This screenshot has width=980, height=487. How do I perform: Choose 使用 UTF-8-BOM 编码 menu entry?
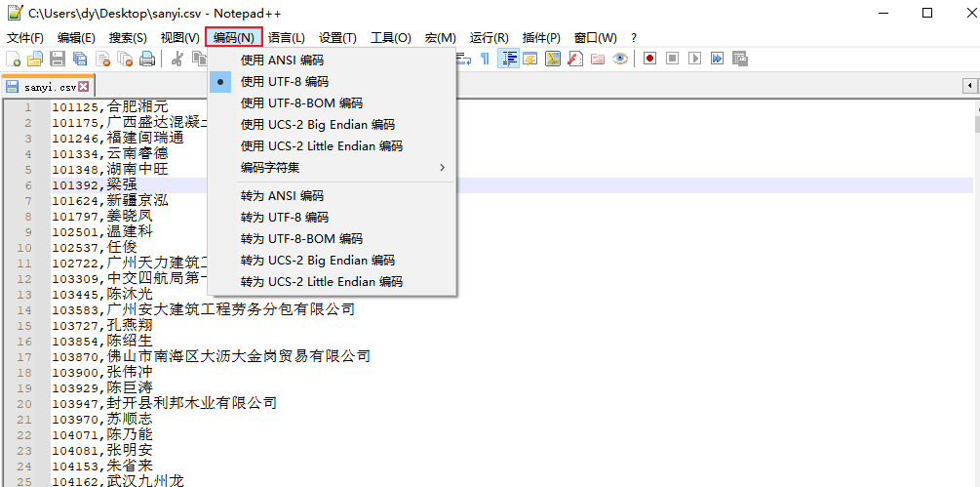332,103
